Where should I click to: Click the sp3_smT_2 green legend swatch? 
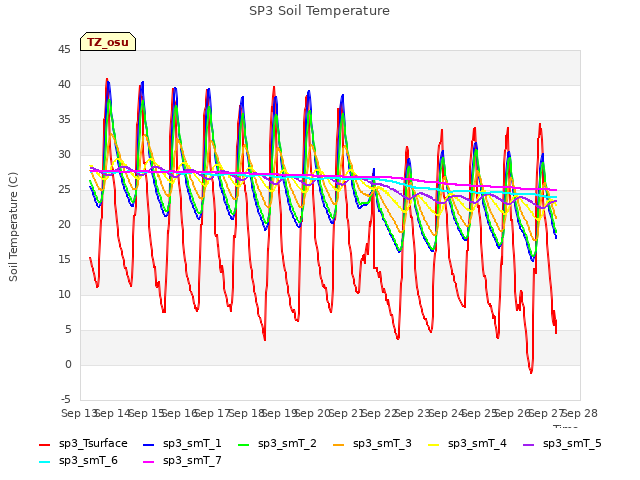coord(244,444)
